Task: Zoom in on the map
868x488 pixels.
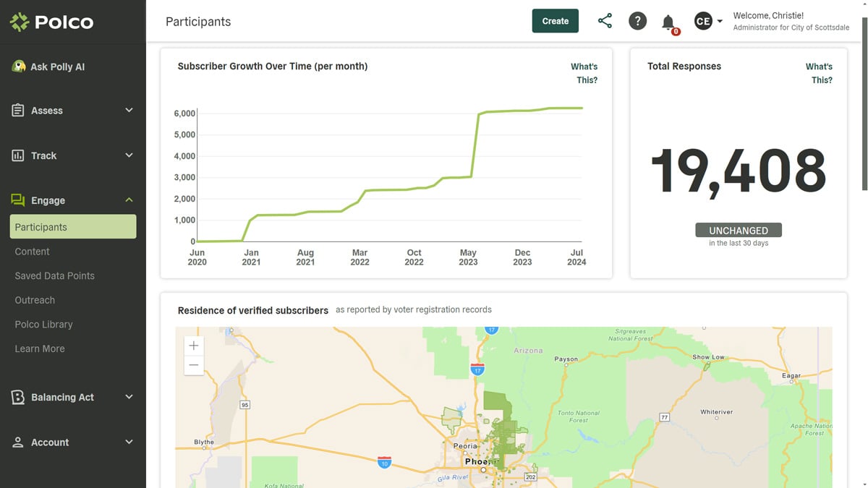Action: (194, 346)
